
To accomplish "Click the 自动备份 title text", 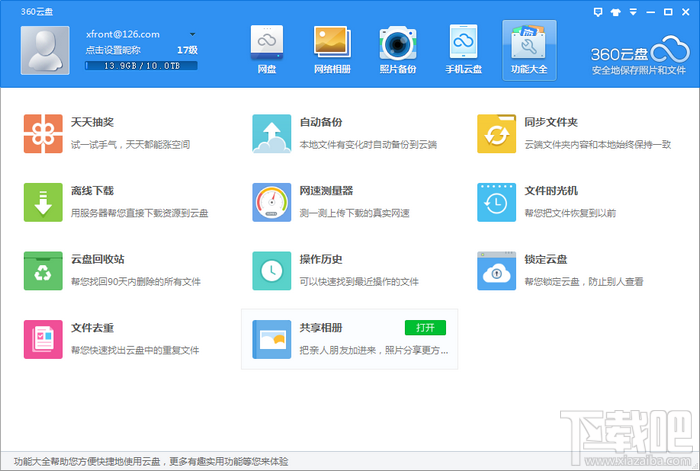I will pos(321,122).
